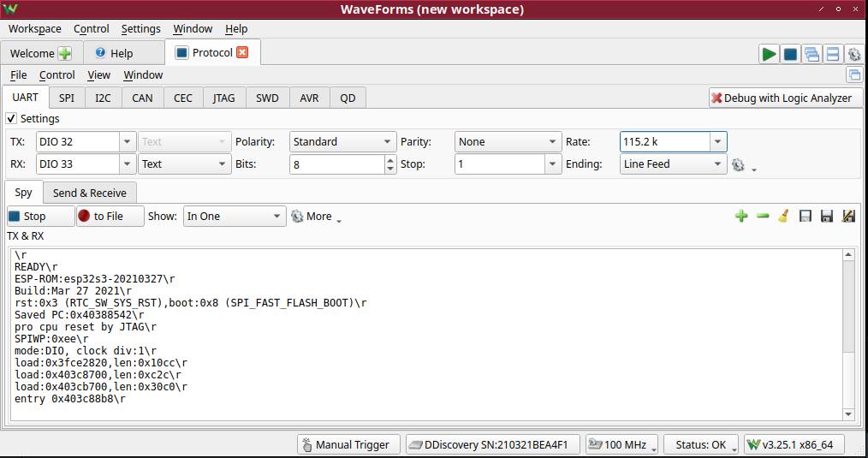Open the Protocol File menu
Screen dimensions: 868x458
point(18,74)
